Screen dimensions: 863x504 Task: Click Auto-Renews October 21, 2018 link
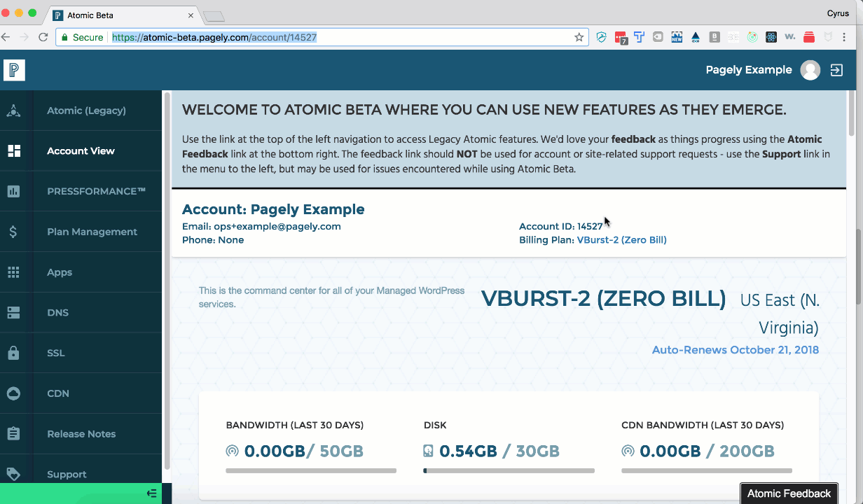point(735,350)
